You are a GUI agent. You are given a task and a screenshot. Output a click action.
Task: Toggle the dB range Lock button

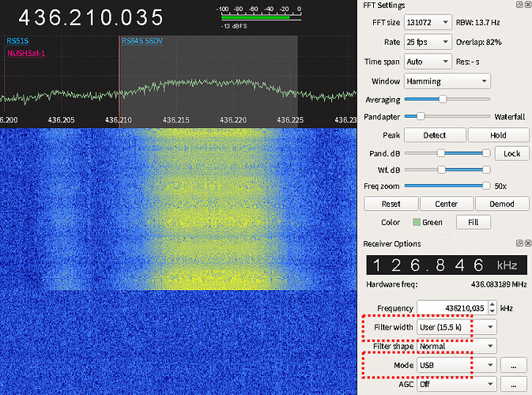click(511, 153)
